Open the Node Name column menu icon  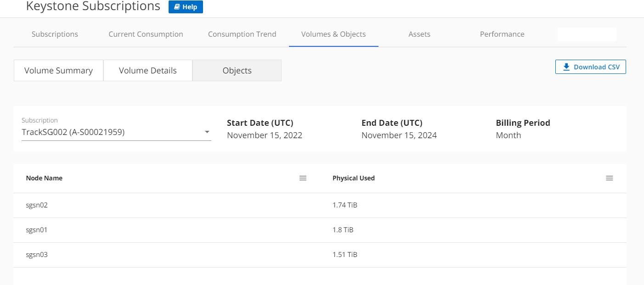tap(303, 178)
